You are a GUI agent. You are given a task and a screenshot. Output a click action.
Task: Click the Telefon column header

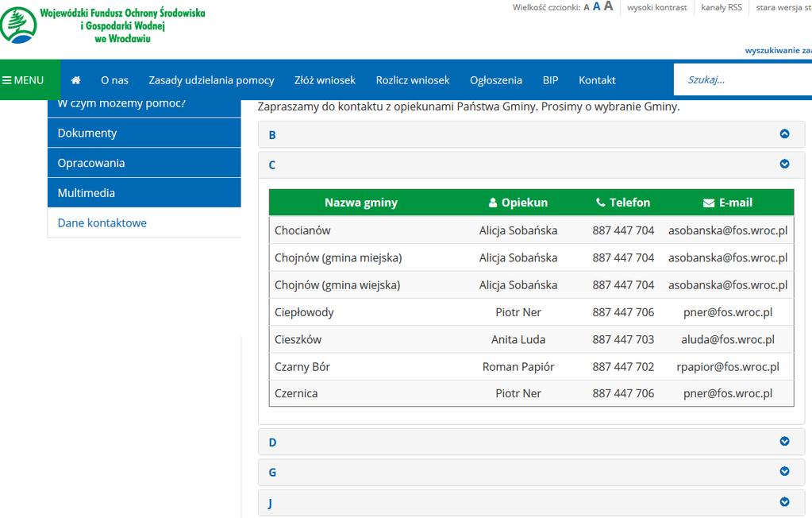[623, 203]
